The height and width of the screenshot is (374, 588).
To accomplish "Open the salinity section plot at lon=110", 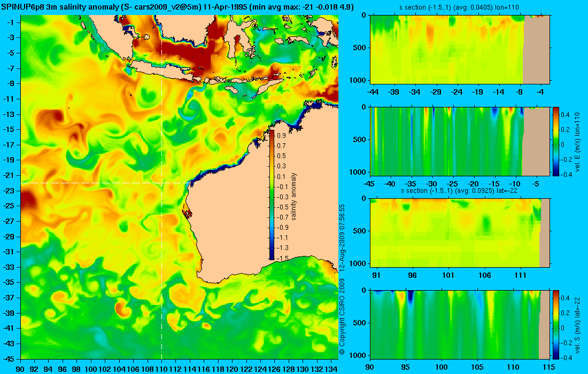I will [460, 50].
